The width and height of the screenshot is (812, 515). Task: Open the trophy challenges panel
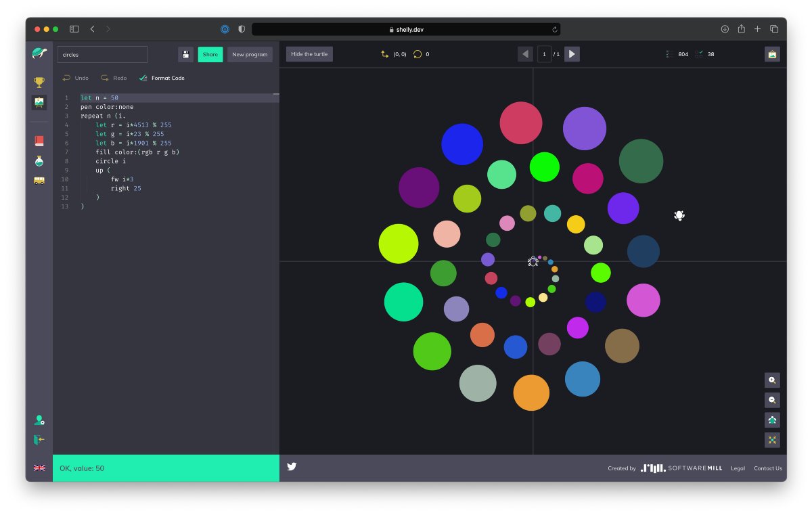[x=39, y=82]
